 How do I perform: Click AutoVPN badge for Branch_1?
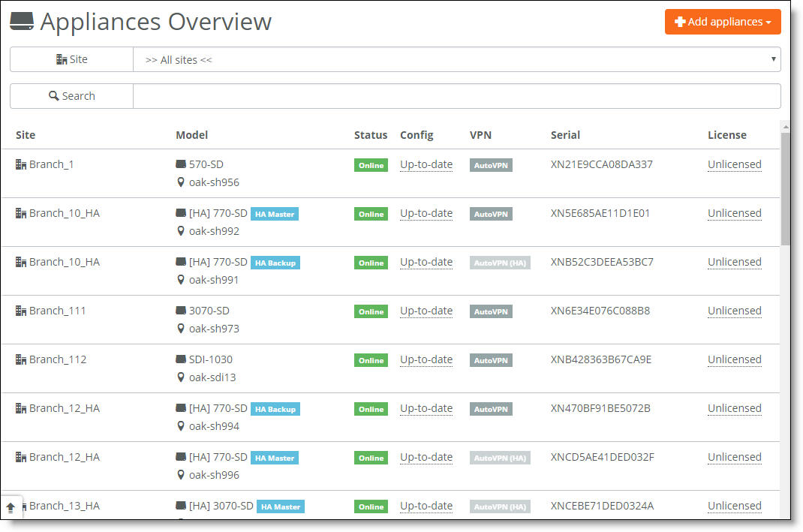pos(491,165)
